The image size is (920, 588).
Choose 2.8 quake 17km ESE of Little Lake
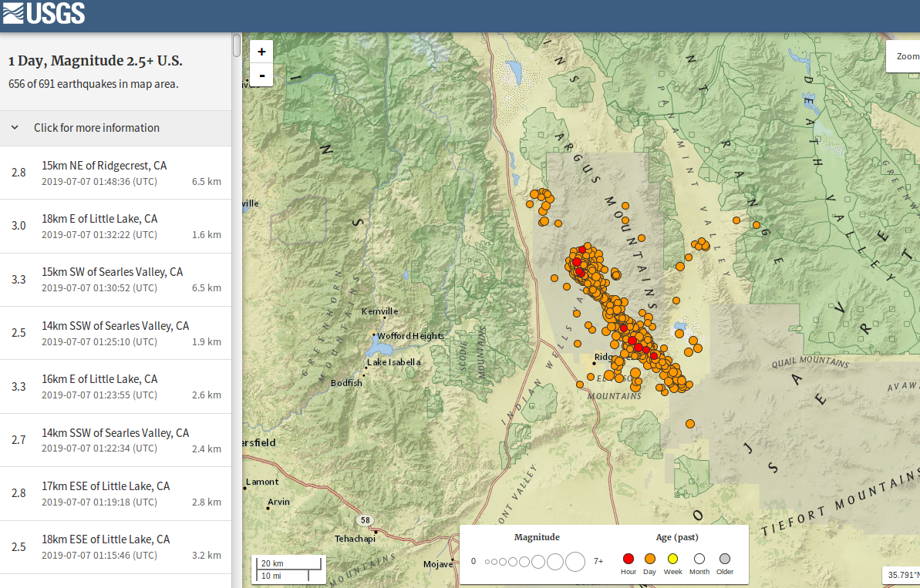[116, 494]
